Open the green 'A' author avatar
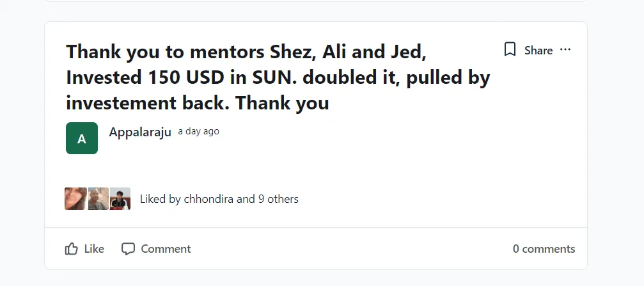This screenshot has height=286, width=644. (82, 138)
